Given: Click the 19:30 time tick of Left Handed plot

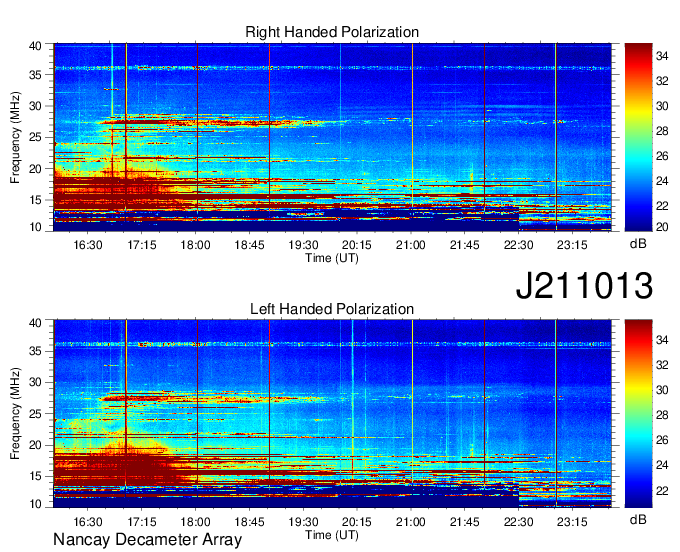Looking at the screenshot, I should point(303,522).
